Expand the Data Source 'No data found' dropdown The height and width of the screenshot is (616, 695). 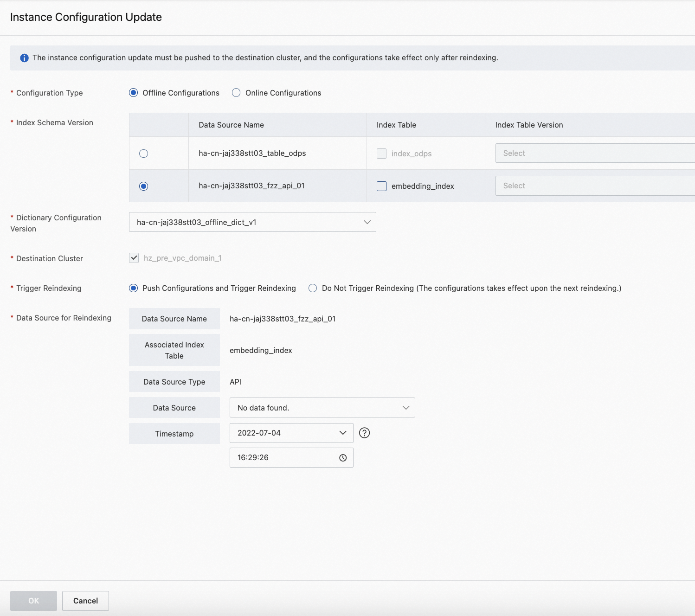(322, 408)
